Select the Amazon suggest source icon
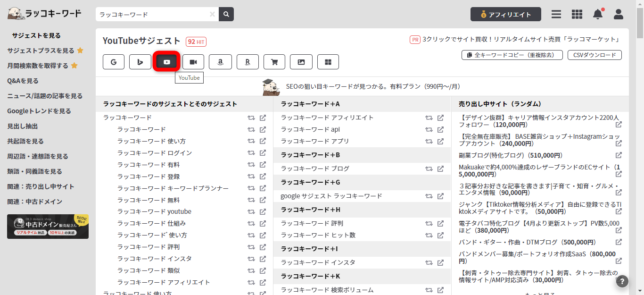The width and height of the screenshot is (644, 295). [220, 62]
